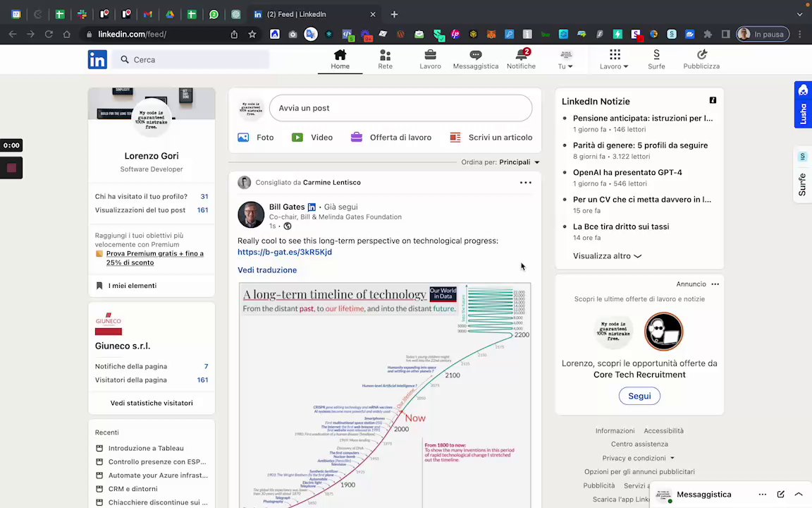Expand Privacy e condizioni dropdown
The width and height of the screenshot is (812, 508).
638,458
